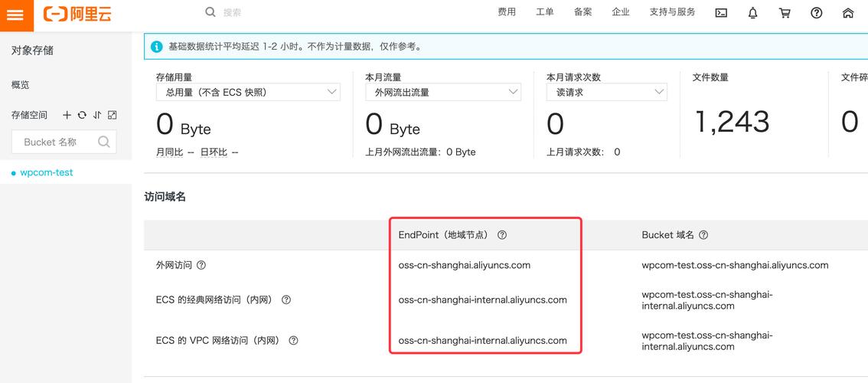Viewport: 868px width, 383px height.
Task: Click the Aliyun logo
Action: (x=77, y=15)
